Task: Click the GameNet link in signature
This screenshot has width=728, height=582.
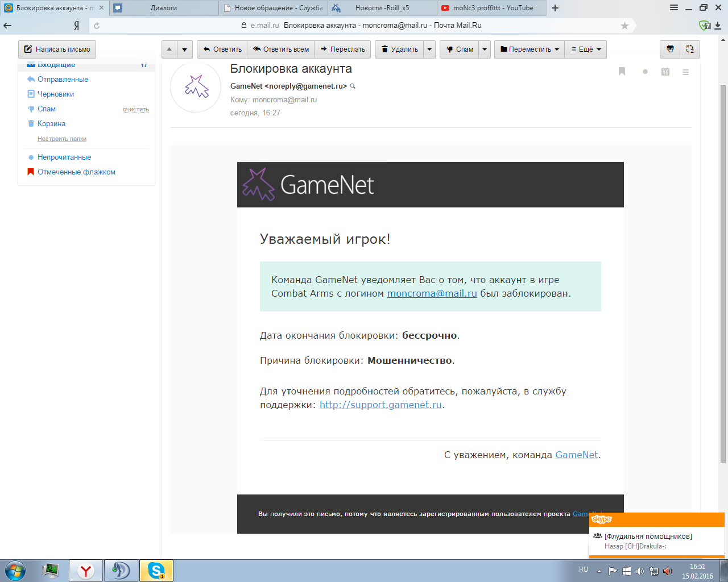Action: pyautogui.click(x=577, y=455)
